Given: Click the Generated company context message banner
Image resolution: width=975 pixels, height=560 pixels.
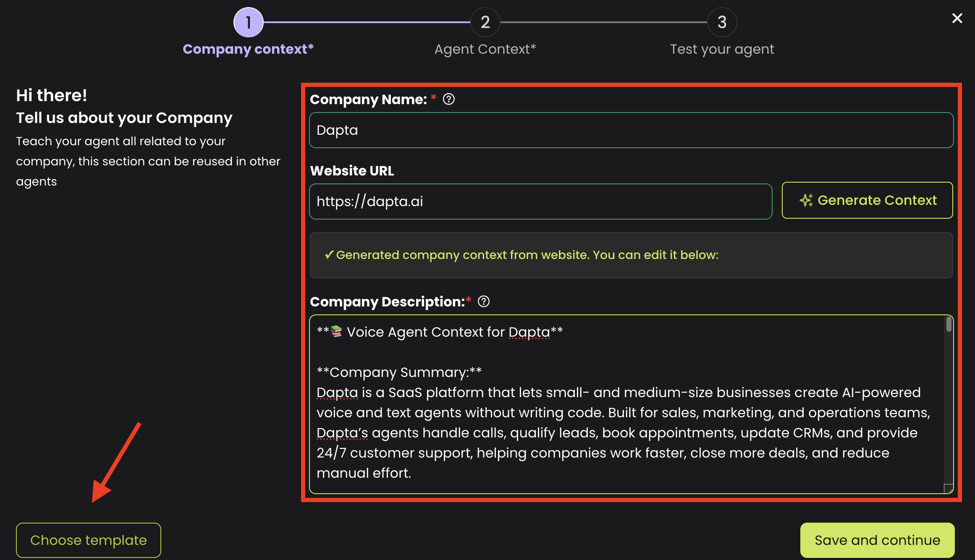Looking at the screenshot, I should click(x=631, y=255).
